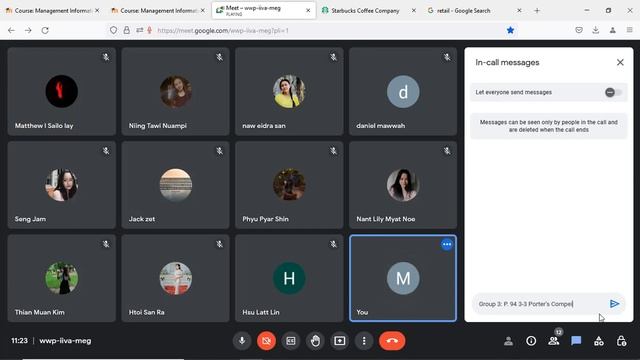Open the options dots on your tile
The width and height of the screenshot is (640, 360).
[447, 244]
